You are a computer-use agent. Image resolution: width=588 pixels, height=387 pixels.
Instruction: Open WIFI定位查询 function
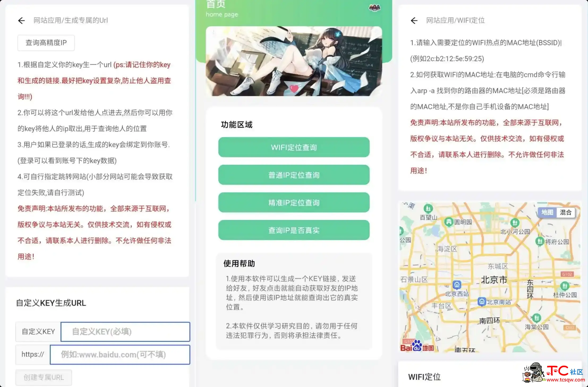294,147
